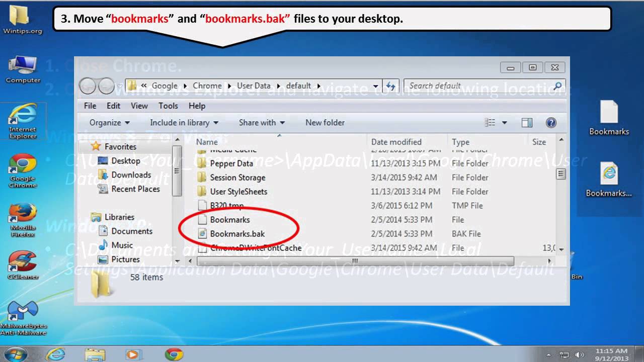
Task: Launch Google Chrome desktop shortcut
Action: tap(23, 171)
